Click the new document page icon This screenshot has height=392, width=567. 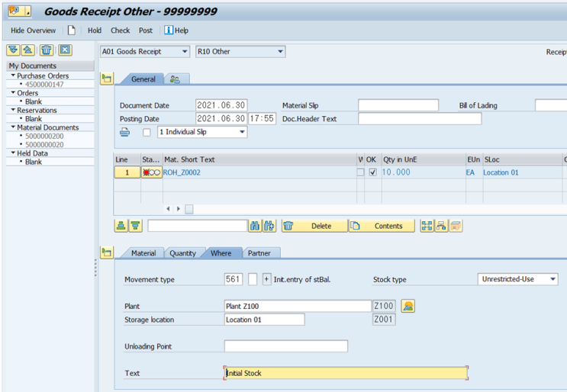[x=72, y=31]
